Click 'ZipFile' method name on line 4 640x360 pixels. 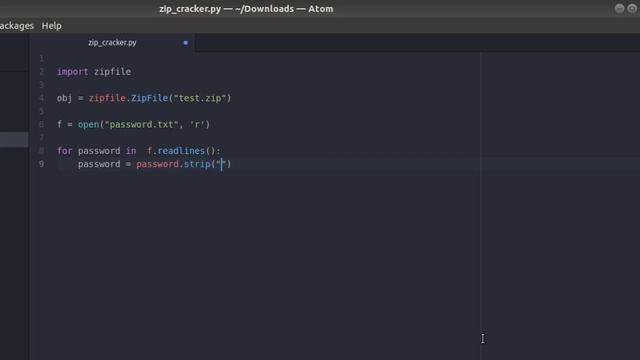(x=149, y=98)
